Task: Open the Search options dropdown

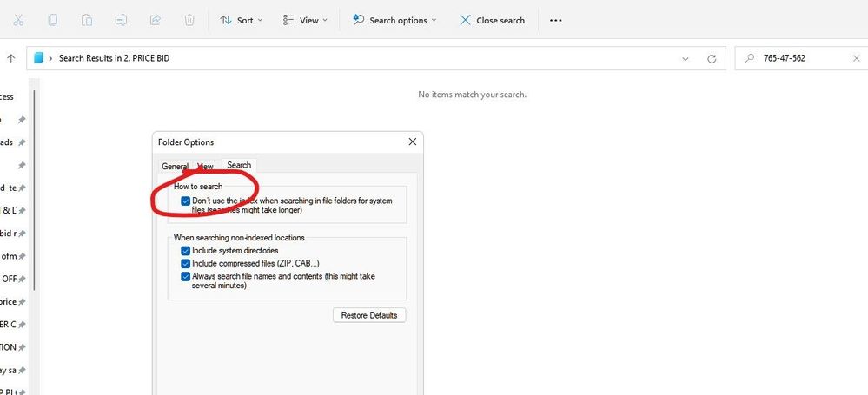Action: click(394, 21)
